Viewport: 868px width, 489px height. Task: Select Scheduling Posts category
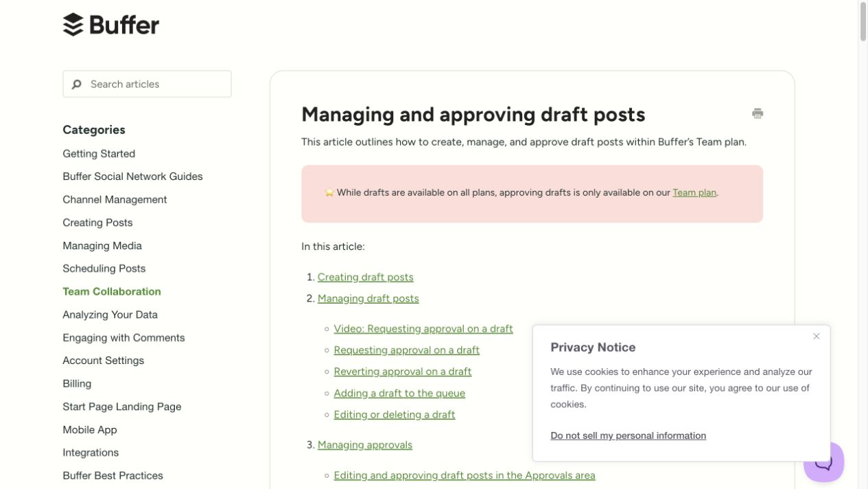coord(104,269)
